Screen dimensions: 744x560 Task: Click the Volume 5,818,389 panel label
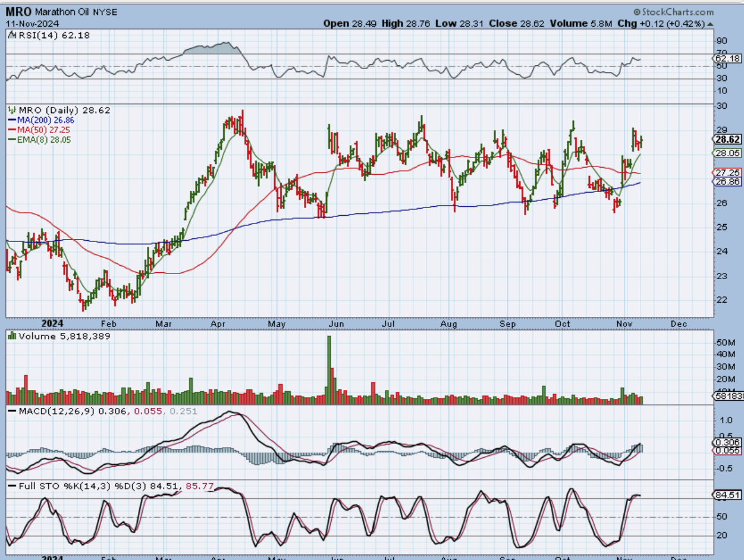[64, 336]
